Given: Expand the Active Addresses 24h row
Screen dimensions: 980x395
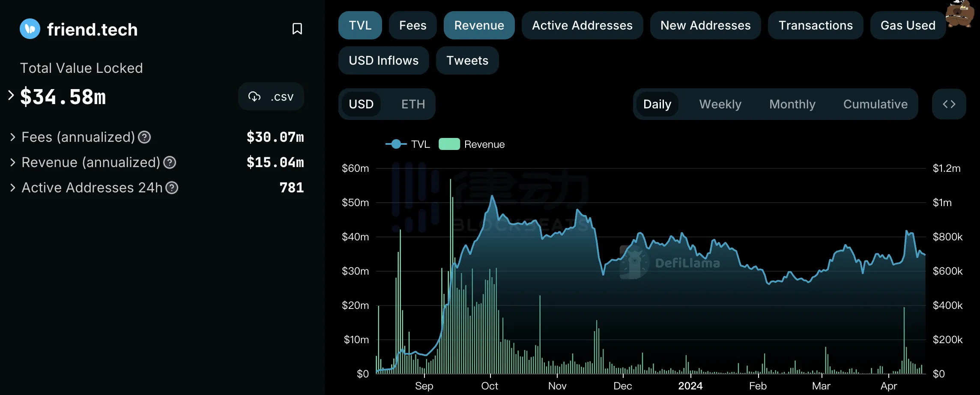Looking at the screenshot, I should point(13,188).
